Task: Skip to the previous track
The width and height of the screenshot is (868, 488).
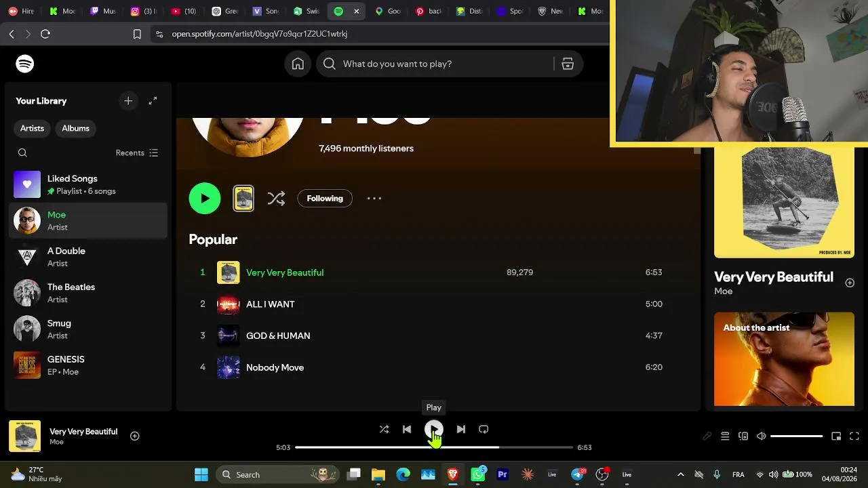Action: [x=407, y=429]
